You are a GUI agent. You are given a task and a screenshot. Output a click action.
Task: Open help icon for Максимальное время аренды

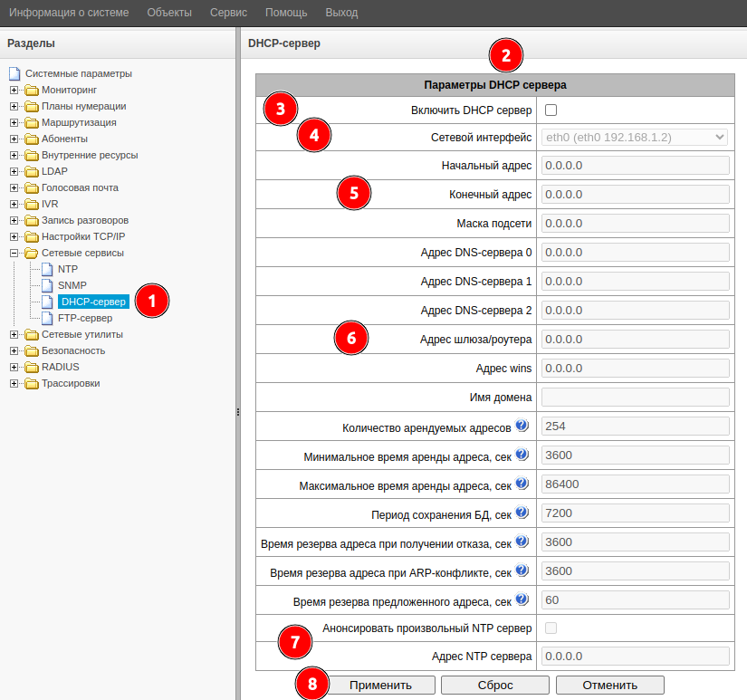[522, 484]
